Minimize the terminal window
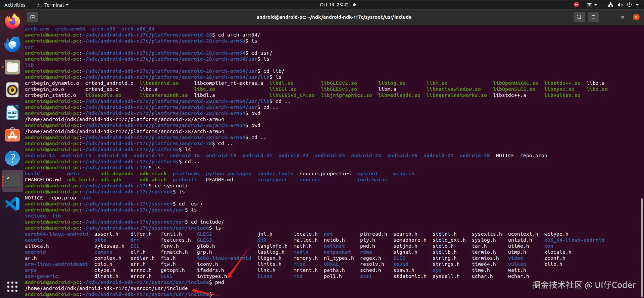Image resolution: width=644 pixels, height=298 pixels. point(609,17)
